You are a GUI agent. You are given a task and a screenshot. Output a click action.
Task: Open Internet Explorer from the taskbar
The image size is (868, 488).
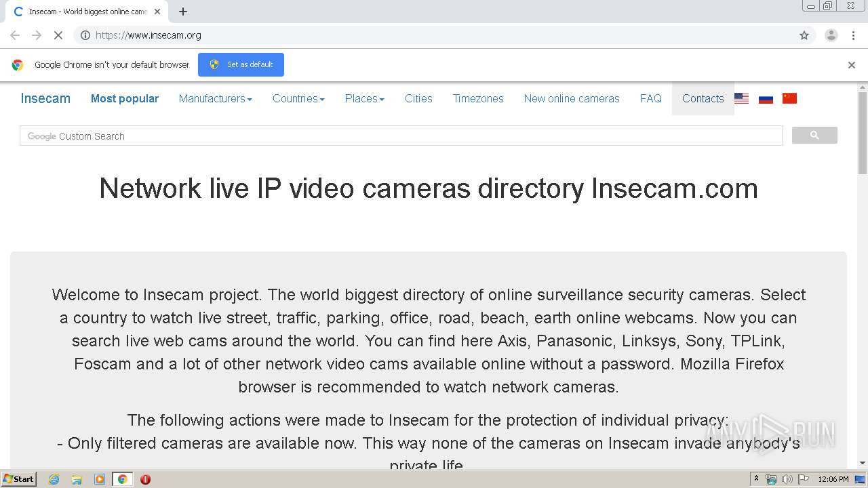click(x=54, y=479)
